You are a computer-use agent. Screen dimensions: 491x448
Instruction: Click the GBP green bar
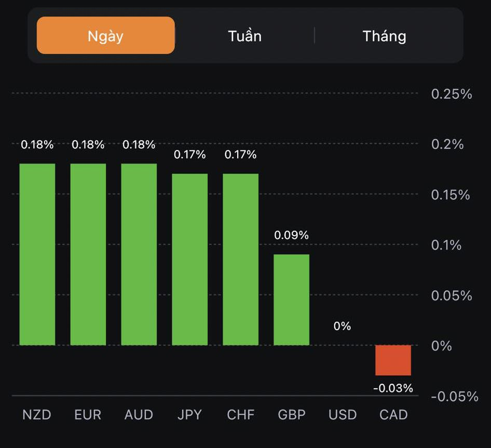point(292,300)
